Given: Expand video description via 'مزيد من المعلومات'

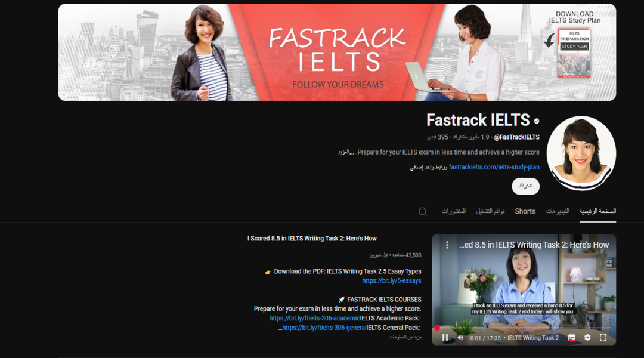Looking at the screenshot, I should click(405, 337).
